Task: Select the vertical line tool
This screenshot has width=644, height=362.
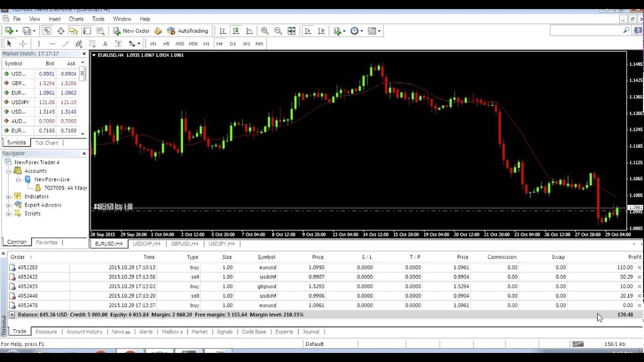Action: (39, 44)
